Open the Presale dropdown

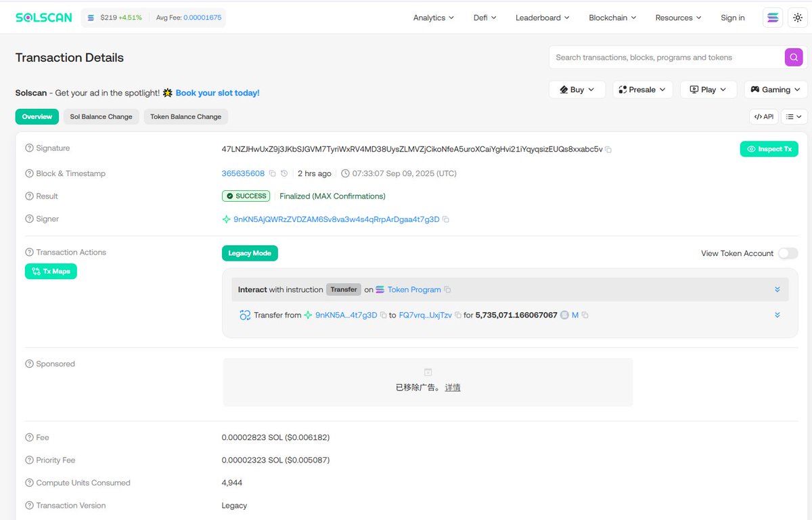642,89
